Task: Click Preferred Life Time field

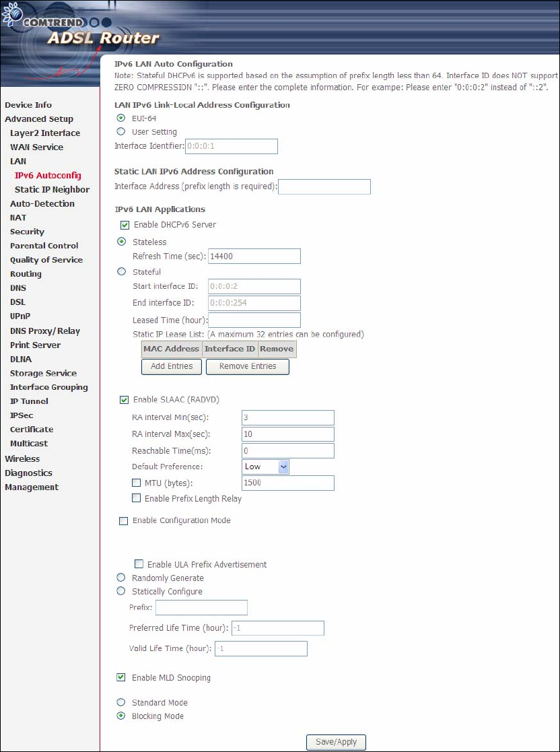Action: click(x=278, y=628)
